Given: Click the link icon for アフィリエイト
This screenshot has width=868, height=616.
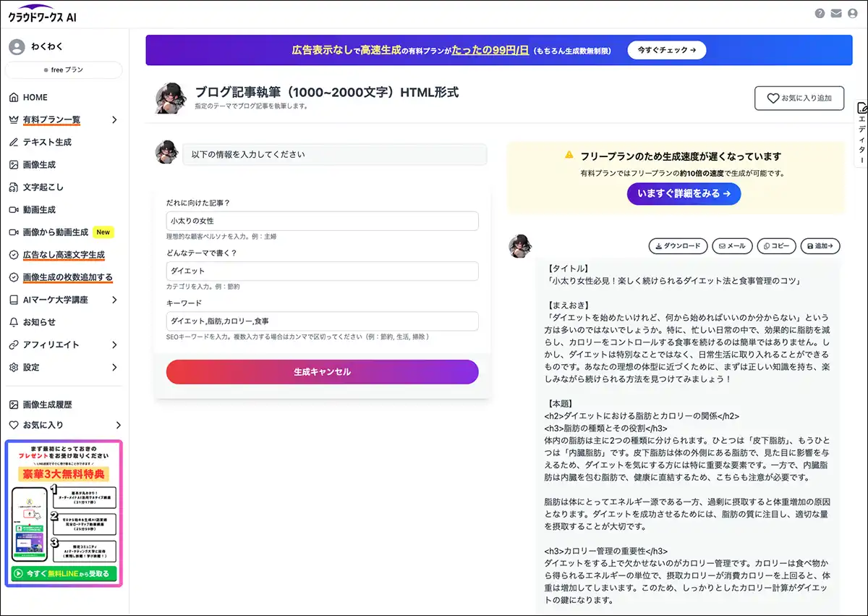Looking at the screenshot, I should coord(14,345).
